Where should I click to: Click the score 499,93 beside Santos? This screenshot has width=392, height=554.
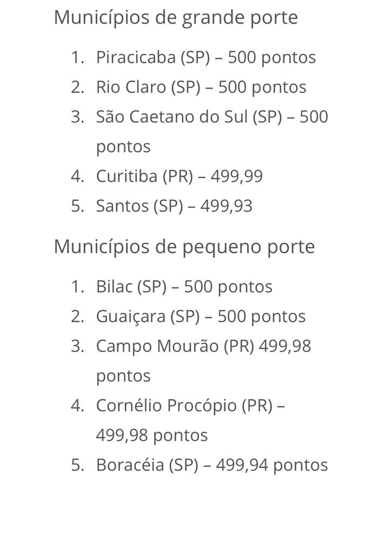click(x=226, y=206)
